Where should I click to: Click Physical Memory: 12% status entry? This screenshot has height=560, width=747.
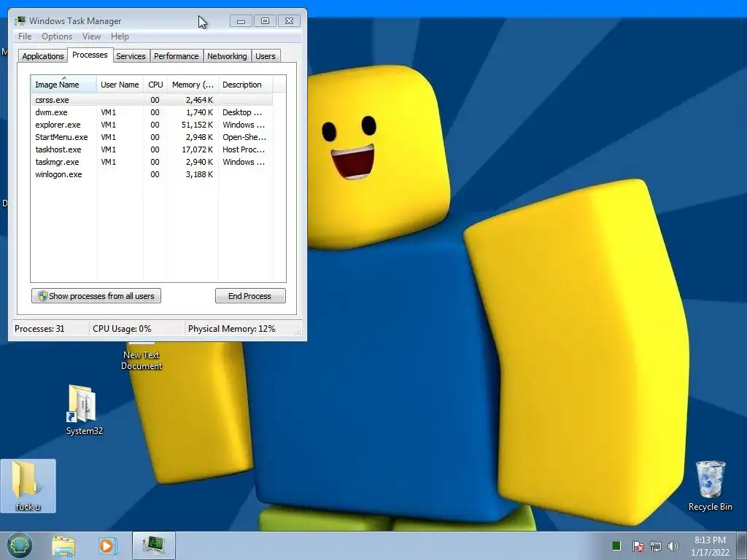tap(231, 329)
